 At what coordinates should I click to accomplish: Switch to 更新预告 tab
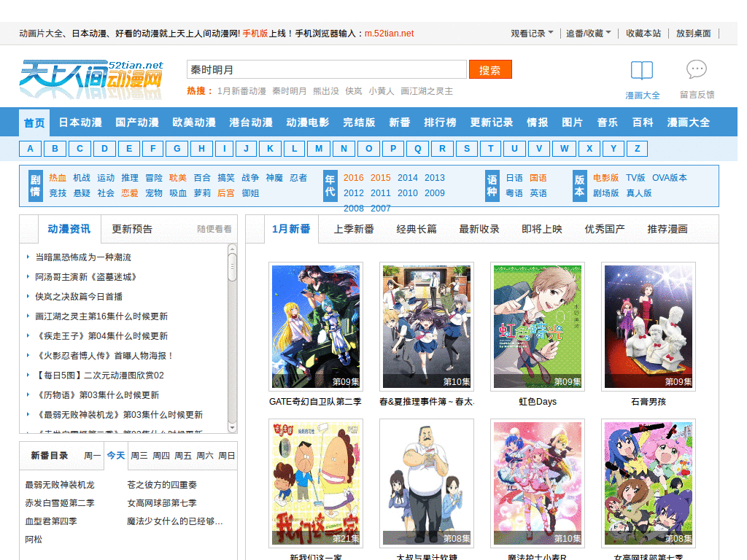point(132,229)
